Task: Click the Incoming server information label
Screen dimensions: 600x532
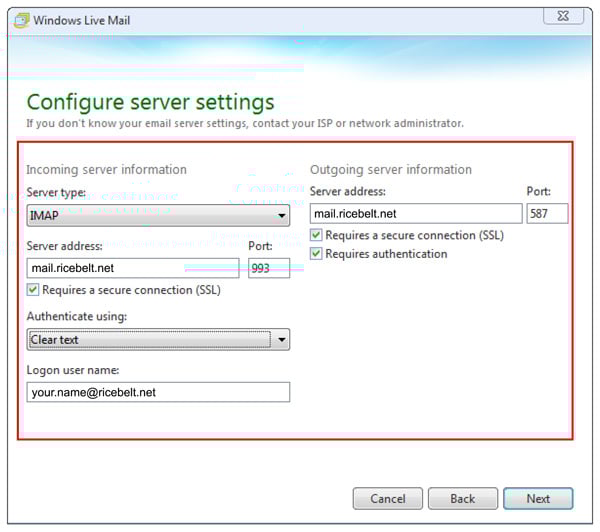Action: 106,169
